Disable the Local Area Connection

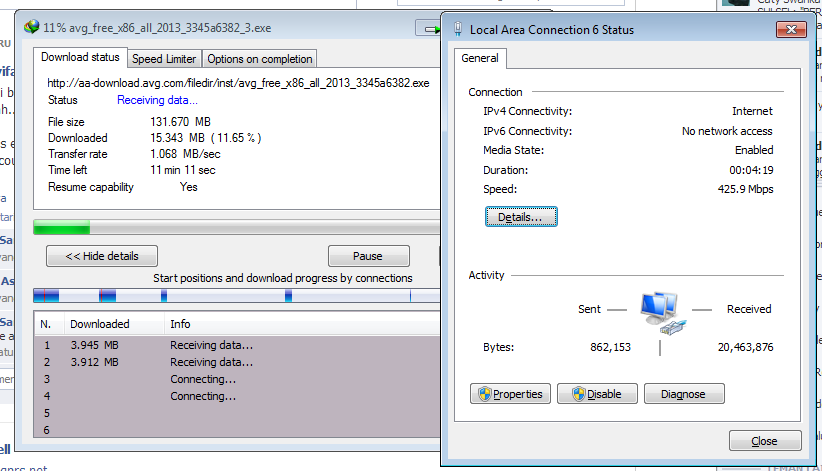597,394
